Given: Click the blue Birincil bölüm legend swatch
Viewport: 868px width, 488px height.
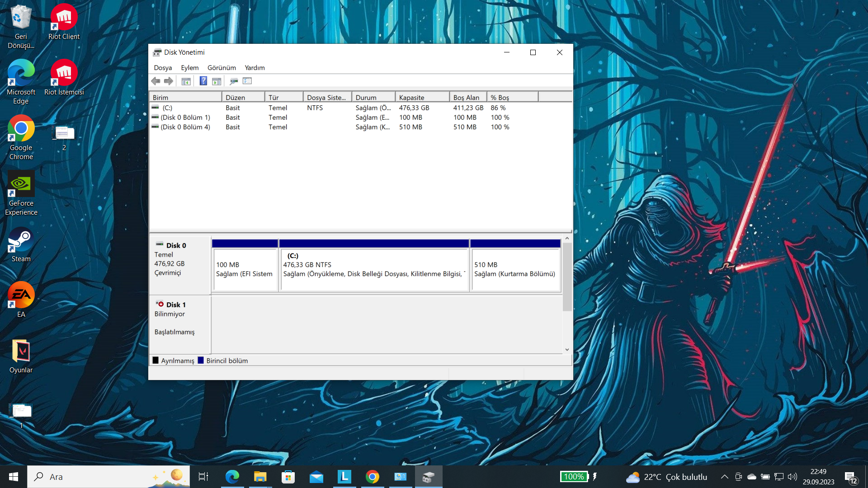Looking at the screenshot, I should (201, 361).
